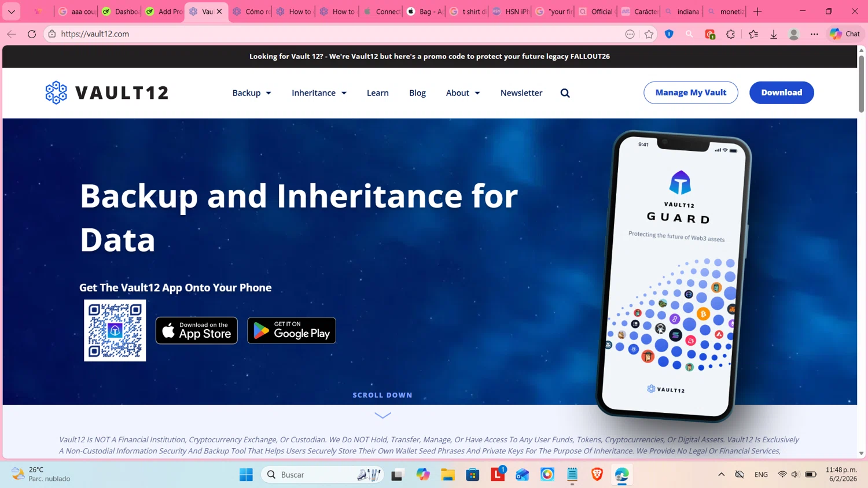This screenshot has height=488, width=868.
Task: Switch to the 'Add Pro' tab
Action: click(x=164, y=12)
